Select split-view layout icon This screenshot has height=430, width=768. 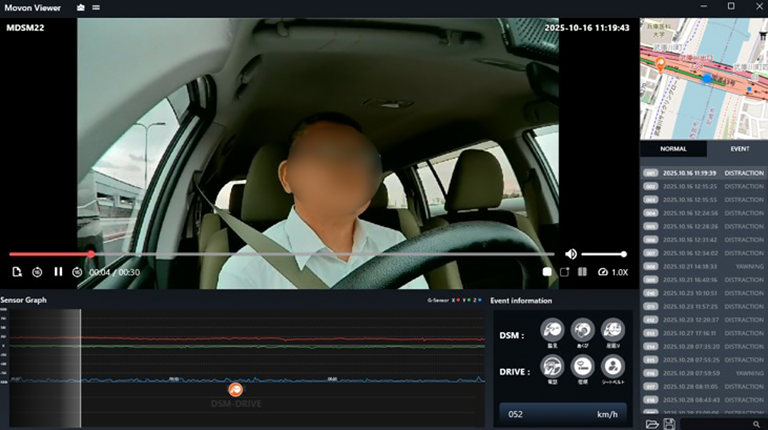point(582,272)
